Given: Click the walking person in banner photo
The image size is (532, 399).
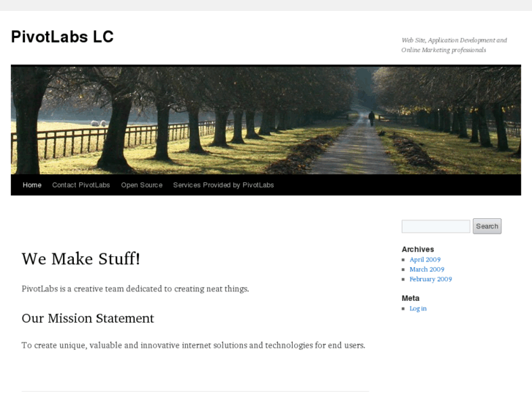Looking at the screenshot, I should tap(372, 119).
